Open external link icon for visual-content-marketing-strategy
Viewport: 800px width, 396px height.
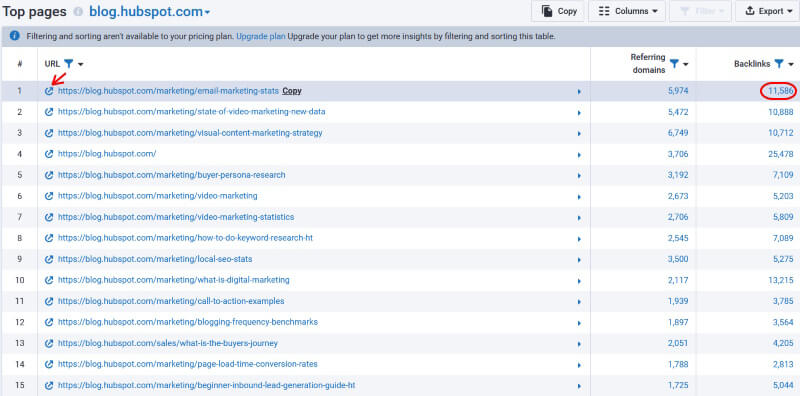[x=49, y=133]
